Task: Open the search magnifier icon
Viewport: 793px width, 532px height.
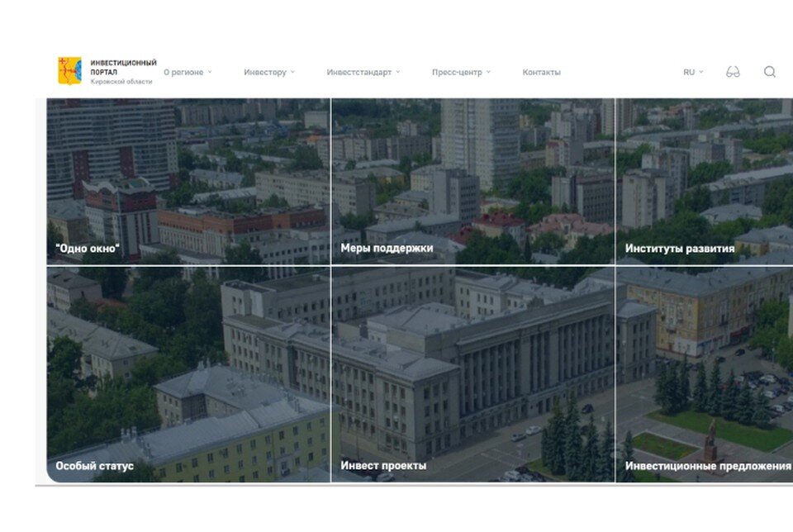Action: pyautogui.click(x=770, y=72)
